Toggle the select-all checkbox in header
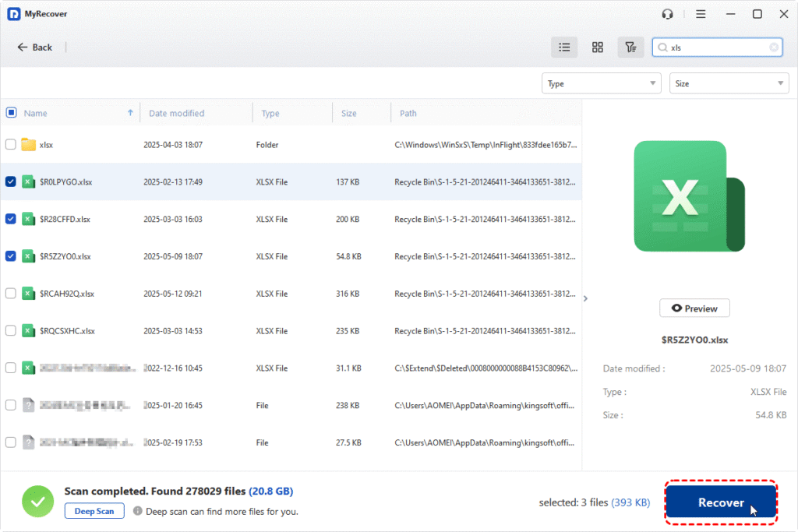Image resolution: width=798 pixels, height=532 pixels. pos(11,113)
